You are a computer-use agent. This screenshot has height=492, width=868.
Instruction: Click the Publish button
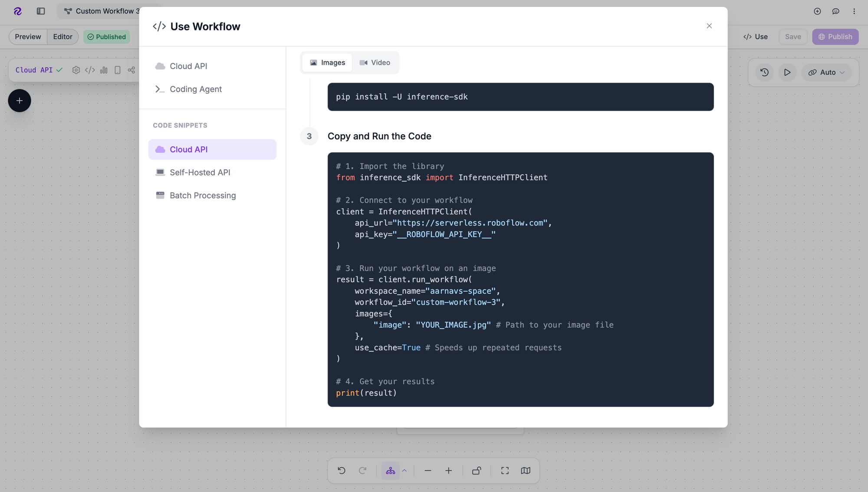tap(835, 37)
